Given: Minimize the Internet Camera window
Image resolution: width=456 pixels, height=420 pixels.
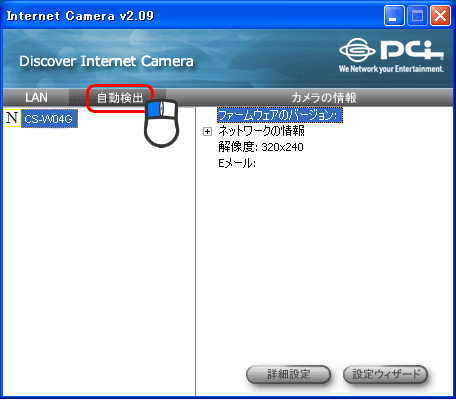Looking at the screenshot, I should pyautogui.click(x=394, y=15).
